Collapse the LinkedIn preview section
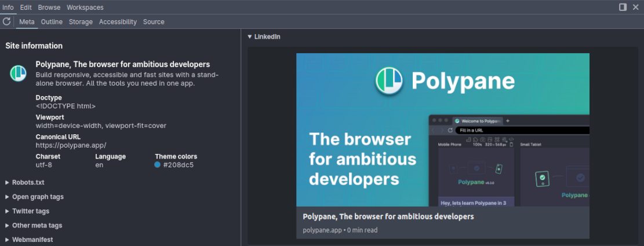Image resolution: width=644 pixels, height=246 pixels. [x=264, y=36]
